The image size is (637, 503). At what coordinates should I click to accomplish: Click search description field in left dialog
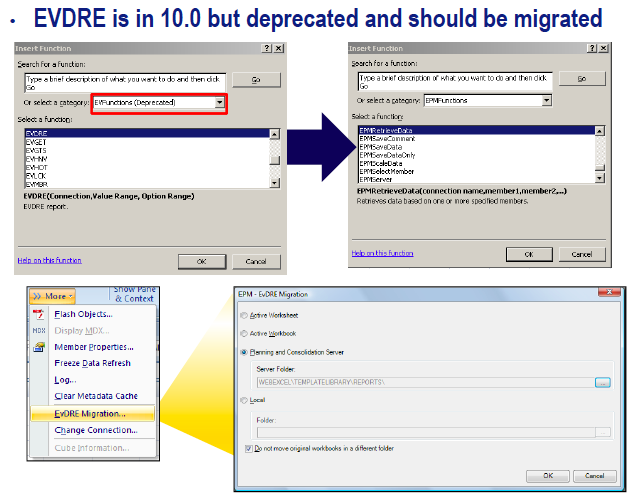tap(125, 83)
